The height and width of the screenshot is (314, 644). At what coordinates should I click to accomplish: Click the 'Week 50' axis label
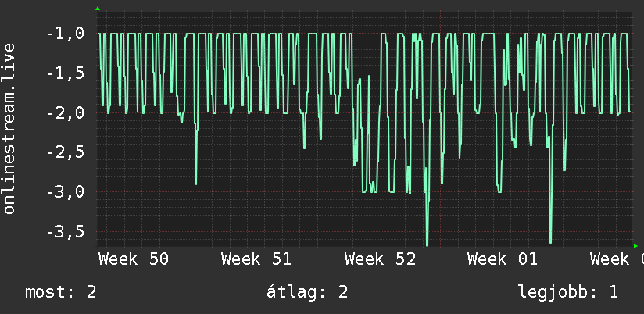(x=134, y=259)
